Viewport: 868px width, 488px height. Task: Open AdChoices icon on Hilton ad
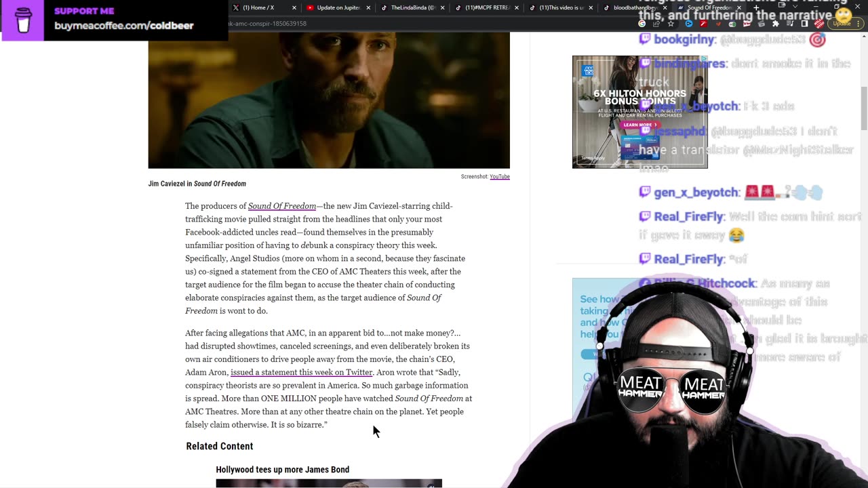click(x=704, y=59)
